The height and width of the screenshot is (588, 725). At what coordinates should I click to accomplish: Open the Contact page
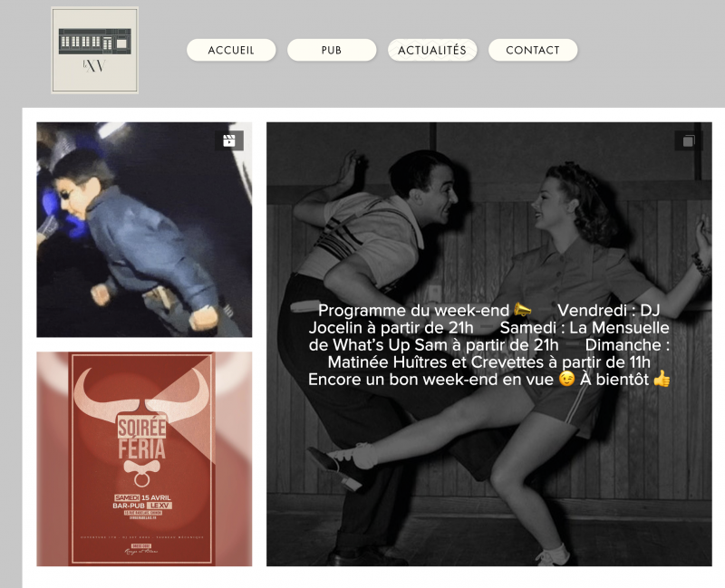[x=533, y=51]
